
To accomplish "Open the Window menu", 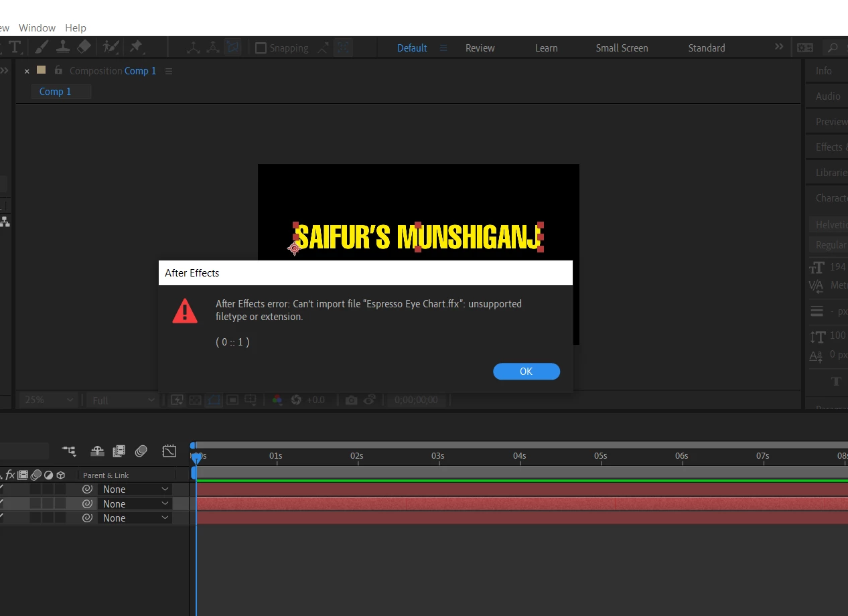I will [x=37, y=27].
